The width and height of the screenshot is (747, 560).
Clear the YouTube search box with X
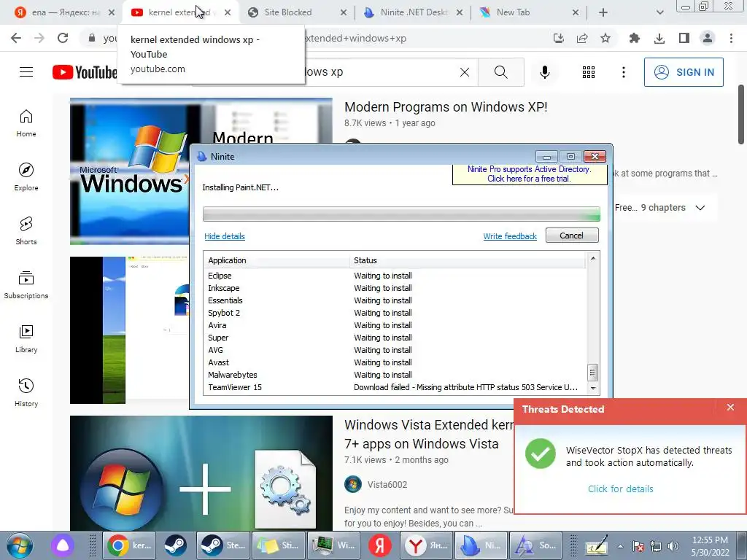[465, 72]
